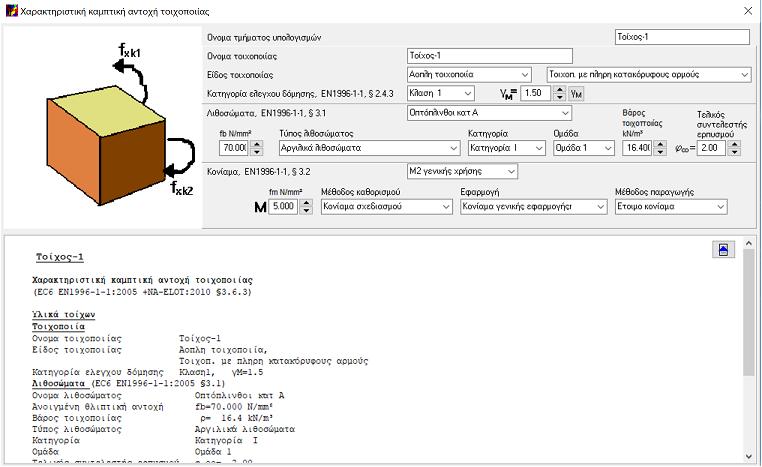Decrease the γM safety factor value
762x467 pixels.
(560, 97)
